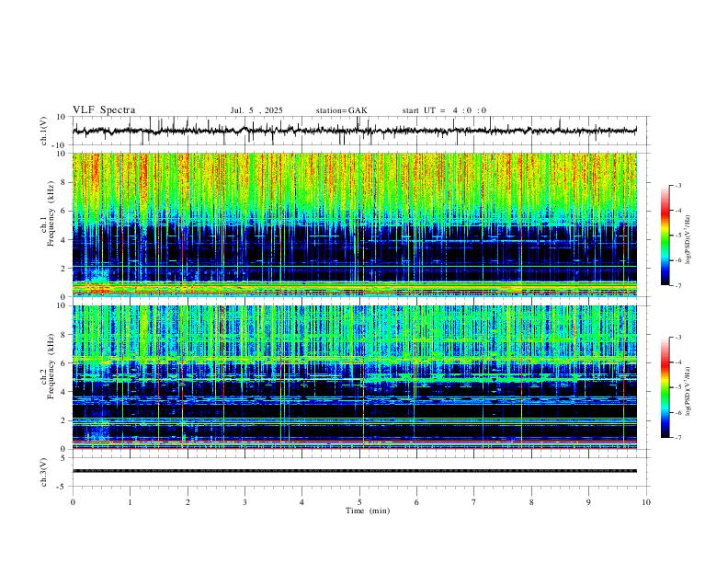Click the '4' kHz tick on ch.1 spectrogram
This screenshot has width=728, height=563.
tap(64, 240)
